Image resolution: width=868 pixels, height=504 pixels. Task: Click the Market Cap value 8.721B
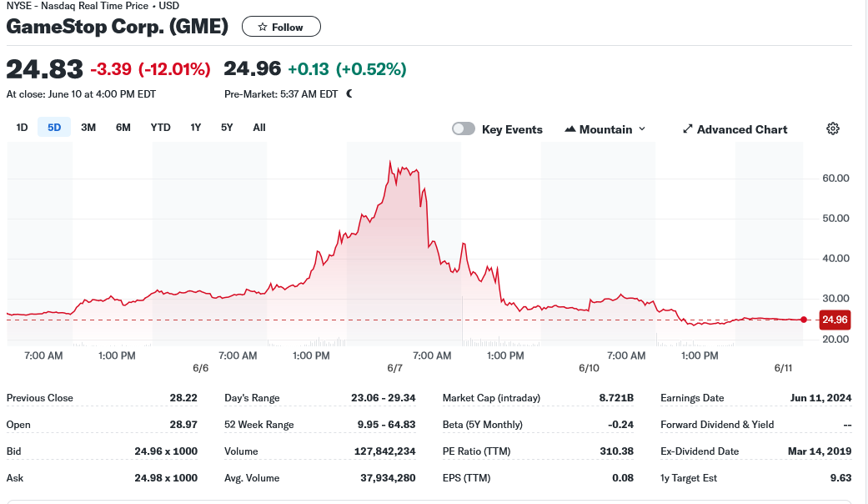coord(616,398)
